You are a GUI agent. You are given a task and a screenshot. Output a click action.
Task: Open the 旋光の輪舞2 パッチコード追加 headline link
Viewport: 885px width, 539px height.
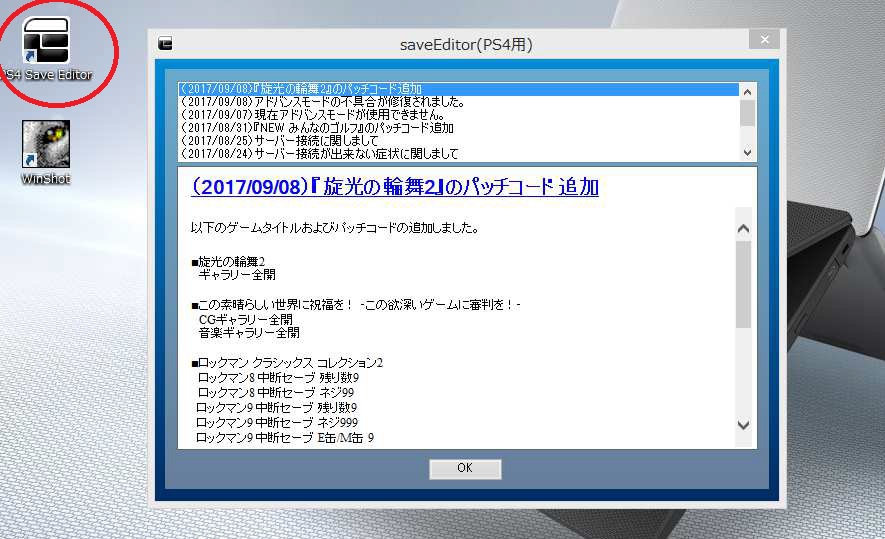395,186
